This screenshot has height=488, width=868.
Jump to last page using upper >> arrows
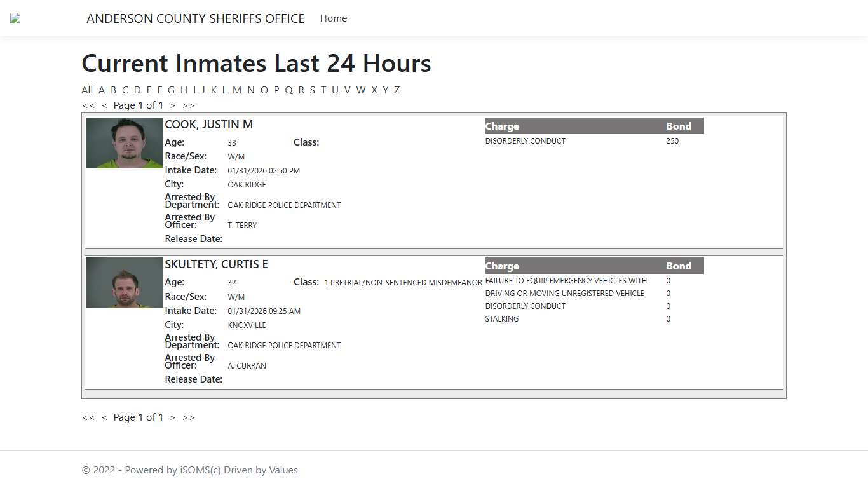189,105
